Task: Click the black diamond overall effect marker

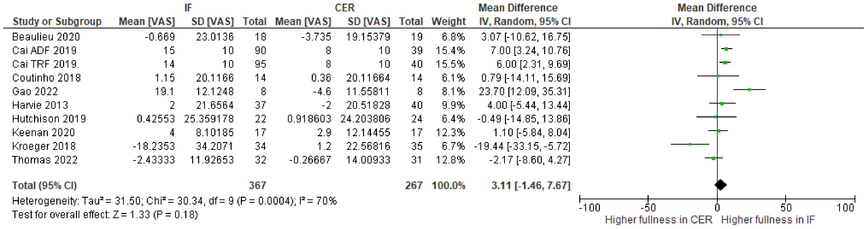Action: pos(720,185)
